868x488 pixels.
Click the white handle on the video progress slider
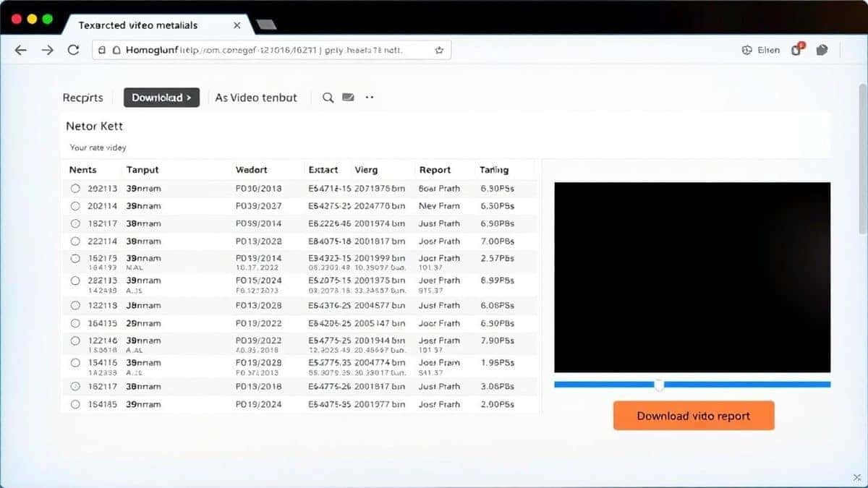click(x=659, y=385)
